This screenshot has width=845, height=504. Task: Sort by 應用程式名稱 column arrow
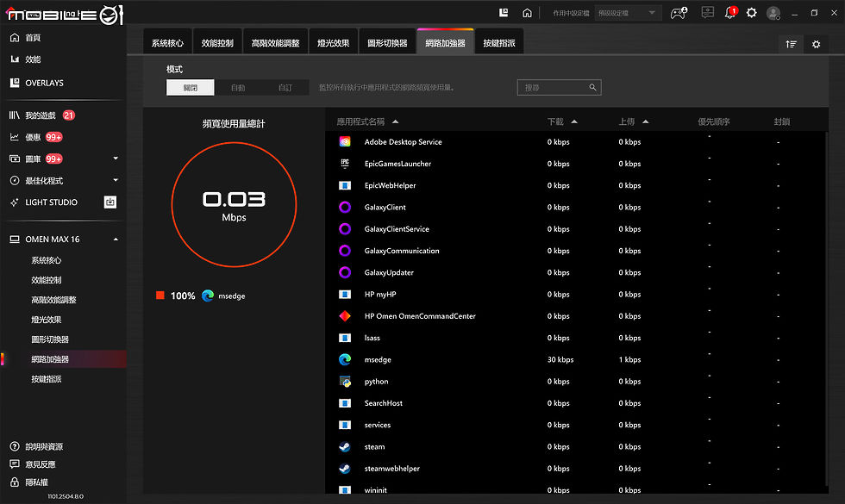pos(395,121)
